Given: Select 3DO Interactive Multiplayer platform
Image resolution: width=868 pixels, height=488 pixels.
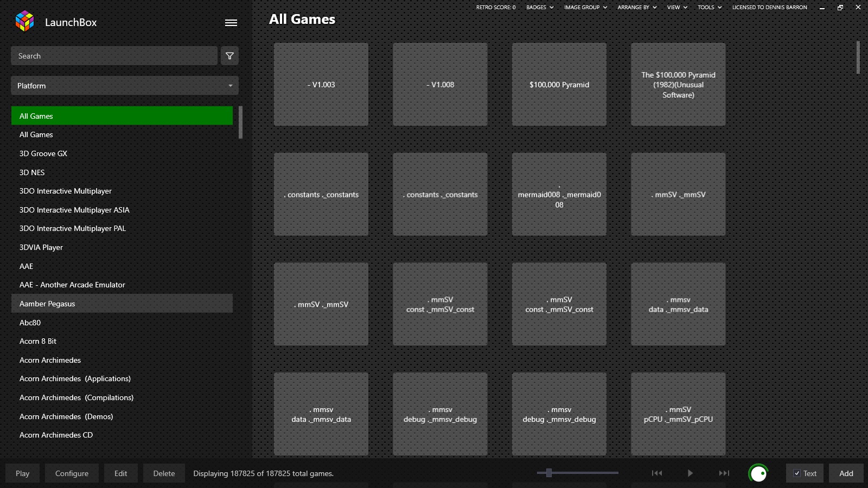Looking at the screenshot, I should click(x=122, y=191).
